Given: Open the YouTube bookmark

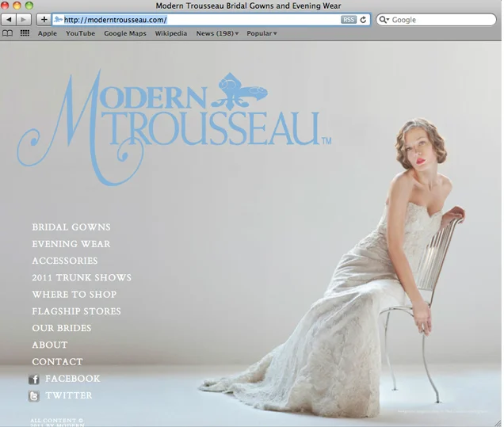Looking at the screenshot, I should coord(80,33).
